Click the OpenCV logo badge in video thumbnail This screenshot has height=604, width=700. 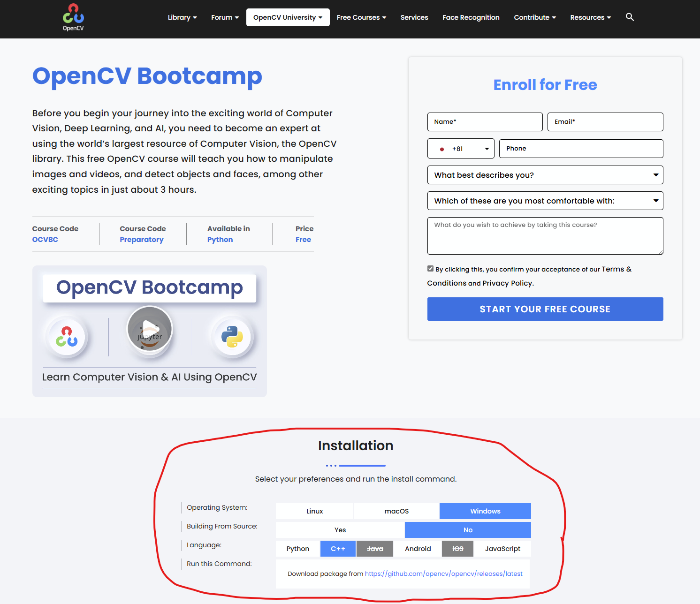tap(67, 337)
